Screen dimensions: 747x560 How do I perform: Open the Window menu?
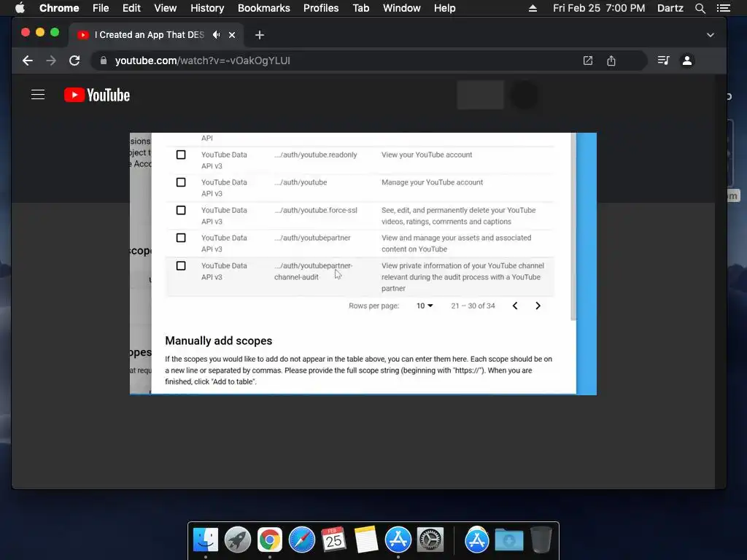pyautogui.click(x=402, y=8)
